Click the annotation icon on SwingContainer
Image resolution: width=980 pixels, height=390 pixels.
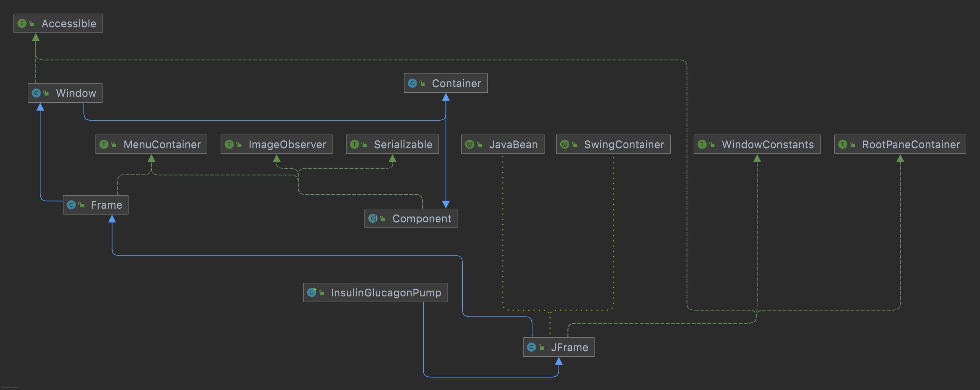click(565, 144)
